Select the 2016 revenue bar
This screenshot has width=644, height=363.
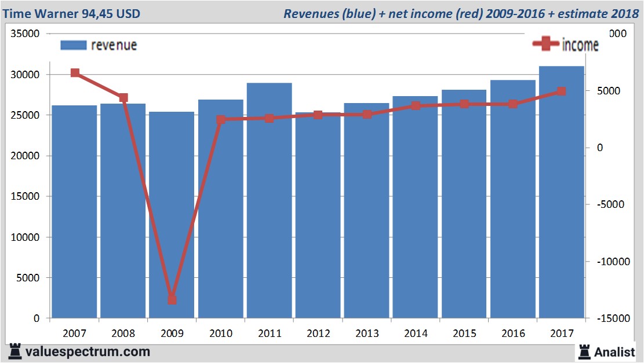click(x=513, y=199)
